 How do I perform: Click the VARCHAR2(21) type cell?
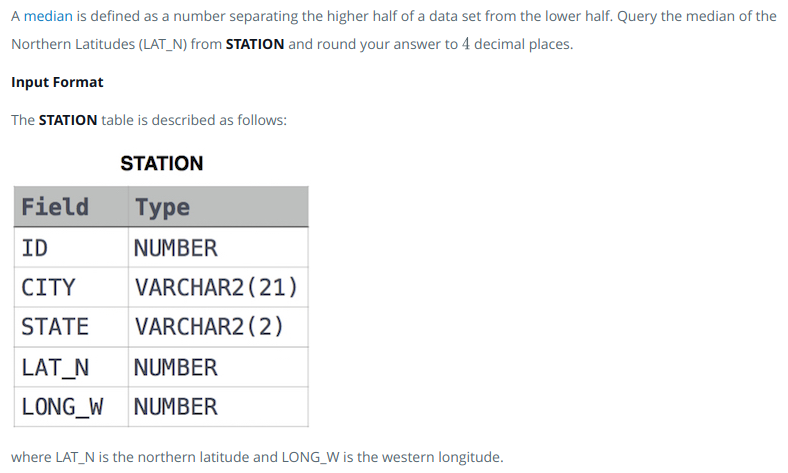coord(218,288)
